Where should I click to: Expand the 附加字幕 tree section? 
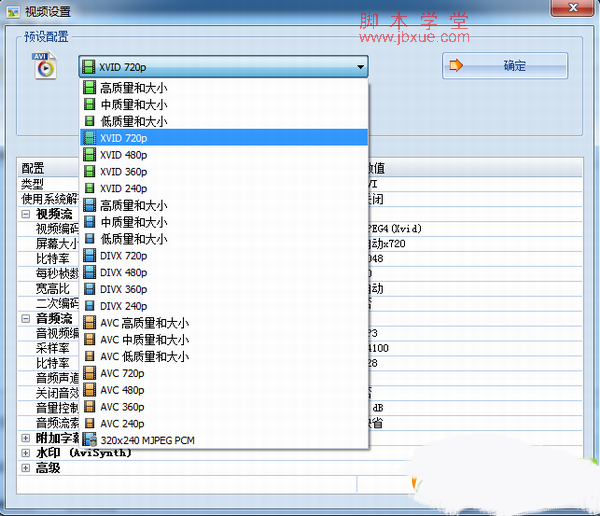coord(25,438)
